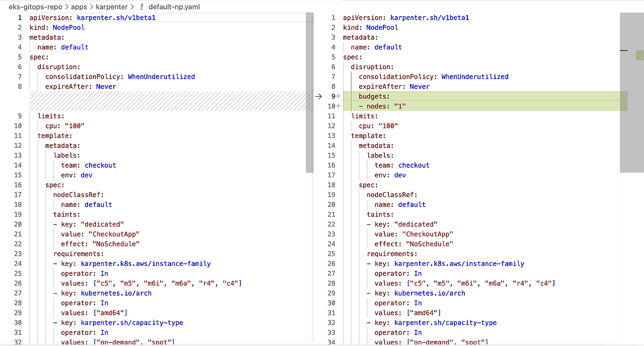Click 'expireAfter: Never' in right pane
644x346 pixels.
[x=394, y=87]
